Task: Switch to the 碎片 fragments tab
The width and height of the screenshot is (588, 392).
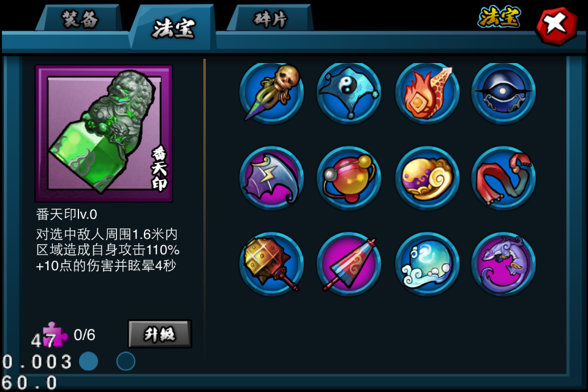Action: tap(270, 18)
